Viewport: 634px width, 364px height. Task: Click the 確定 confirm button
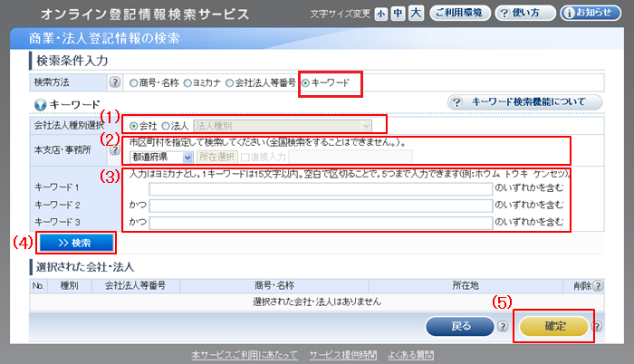coord(553,326)
